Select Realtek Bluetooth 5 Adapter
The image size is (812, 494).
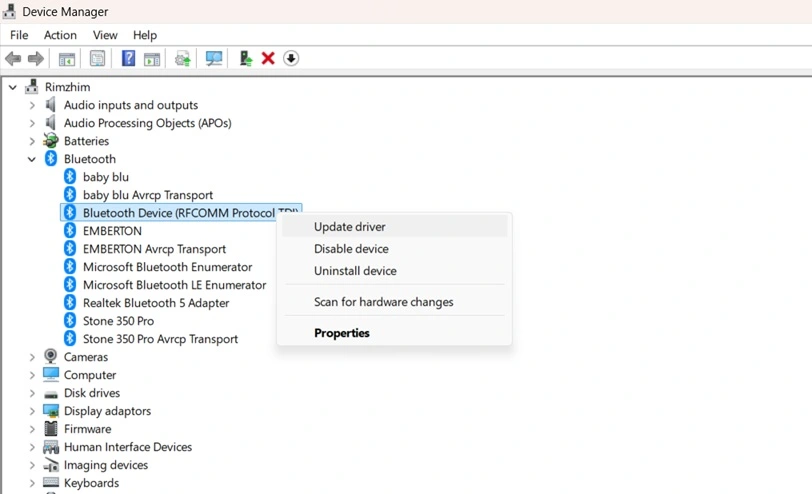click(156, 303)
